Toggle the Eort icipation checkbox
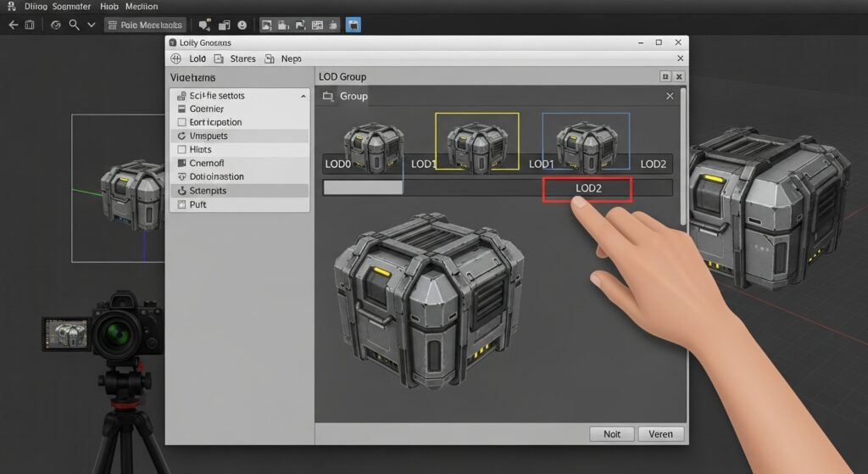This screenshot has height=474, width=868. [181, 122]
